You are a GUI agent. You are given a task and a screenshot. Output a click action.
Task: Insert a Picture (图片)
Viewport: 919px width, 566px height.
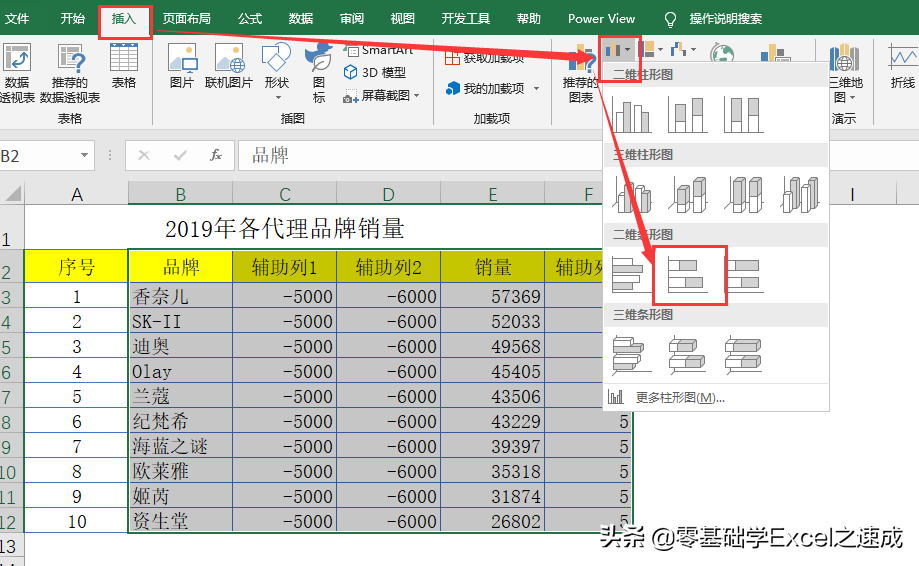click(x=182, y=66)
